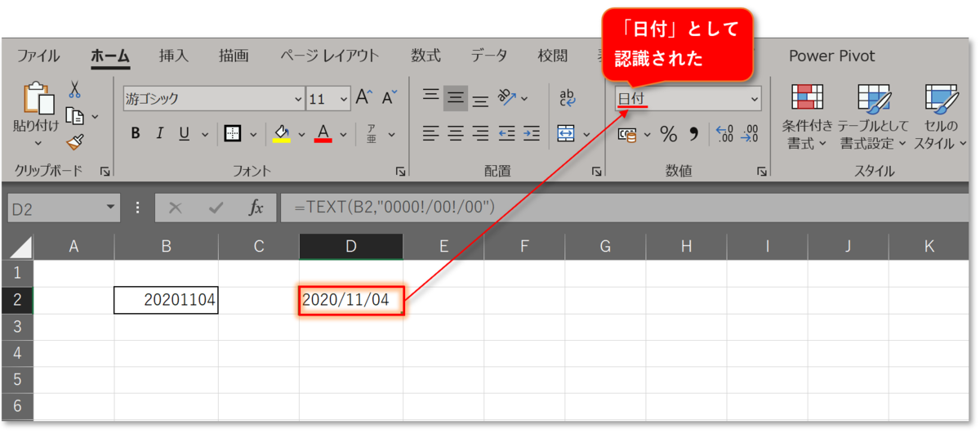980x434 pixels.
Task: Open Clipboard (クリップボード) dialog launcher
Action: (x=105, y=172)
